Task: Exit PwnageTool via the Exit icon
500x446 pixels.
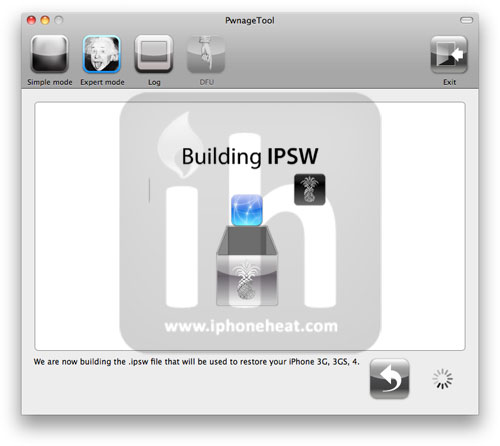Action: point(449,54)
